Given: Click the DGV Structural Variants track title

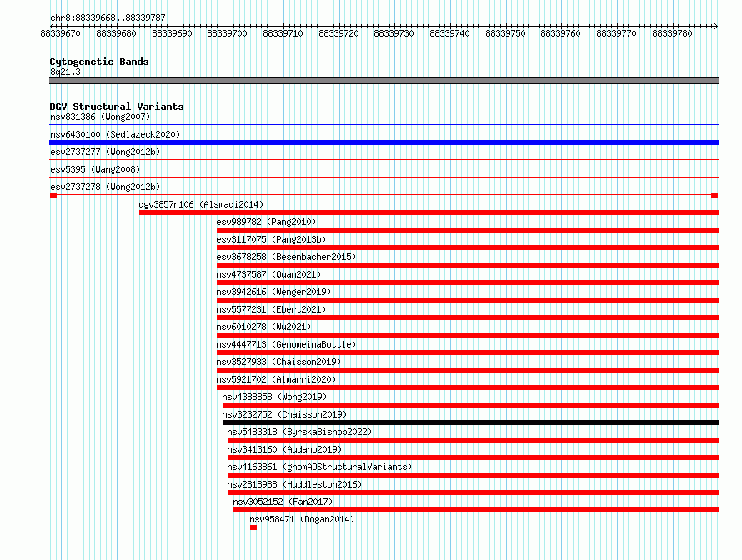Looking at the screenshot, I should (117, 107).
